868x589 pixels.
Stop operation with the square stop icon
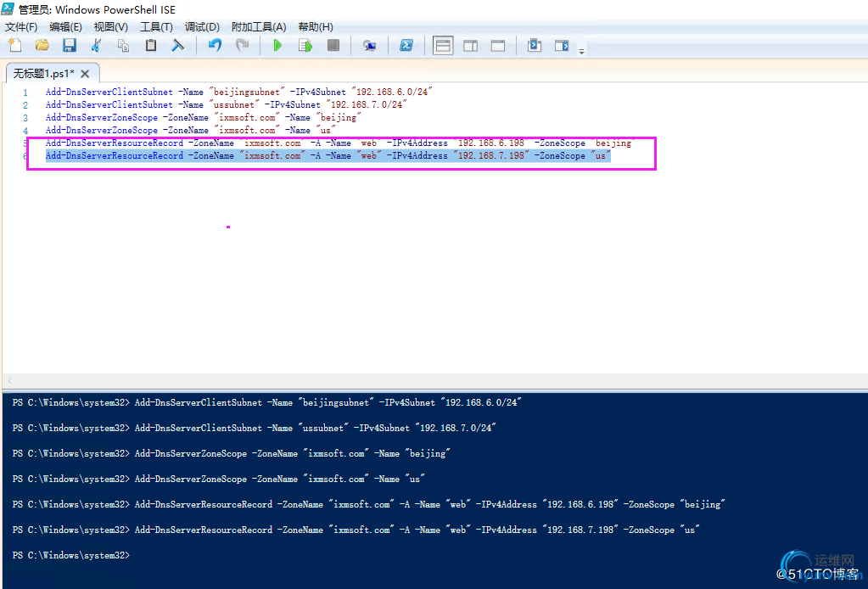[x=333, y=45]
